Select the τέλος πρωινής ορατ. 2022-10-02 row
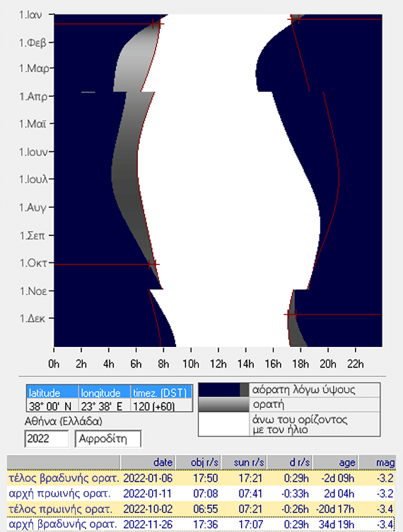This screenshot has height=532, width=403. click(201, 509)
